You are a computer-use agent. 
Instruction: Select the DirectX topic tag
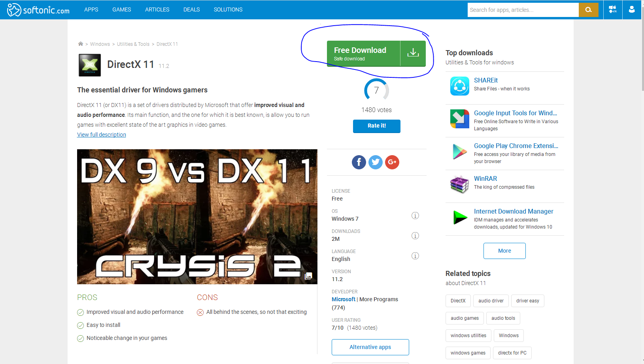458,301
